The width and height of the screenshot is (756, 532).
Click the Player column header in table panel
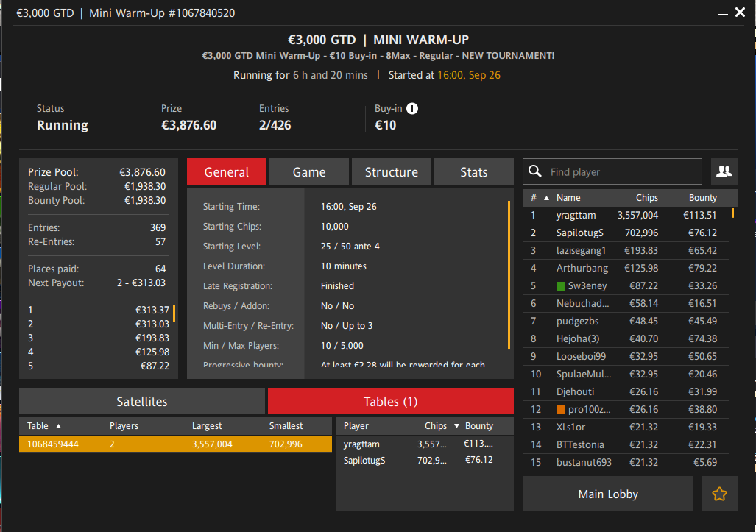(x=356, y=426)
